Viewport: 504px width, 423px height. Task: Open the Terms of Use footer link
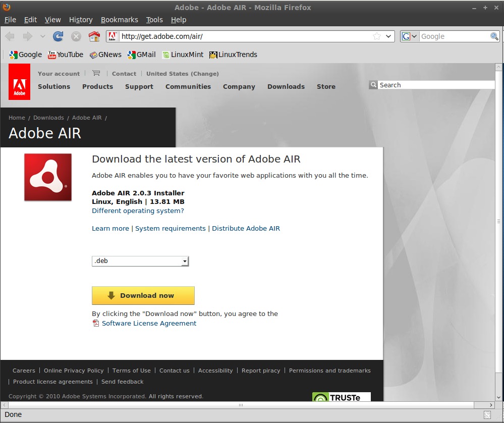pyautogui.click(x=132, y=371)
